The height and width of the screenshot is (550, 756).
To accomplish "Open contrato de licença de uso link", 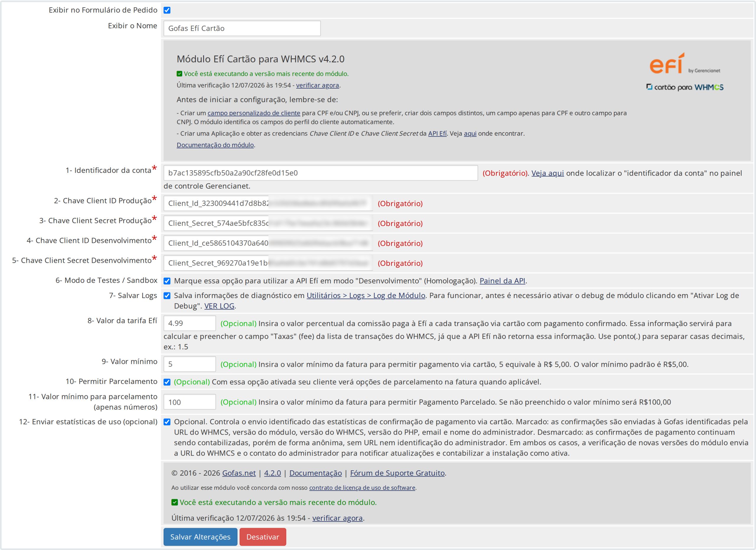I will pyautogui.click(x=362, y=488).
